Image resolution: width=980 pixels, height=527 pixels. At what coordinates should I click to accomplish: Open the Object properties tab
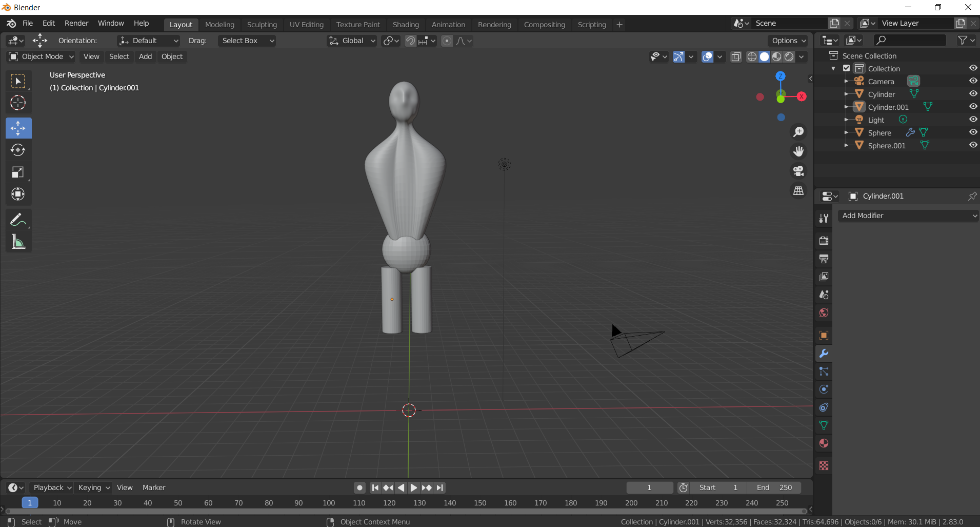824,335
